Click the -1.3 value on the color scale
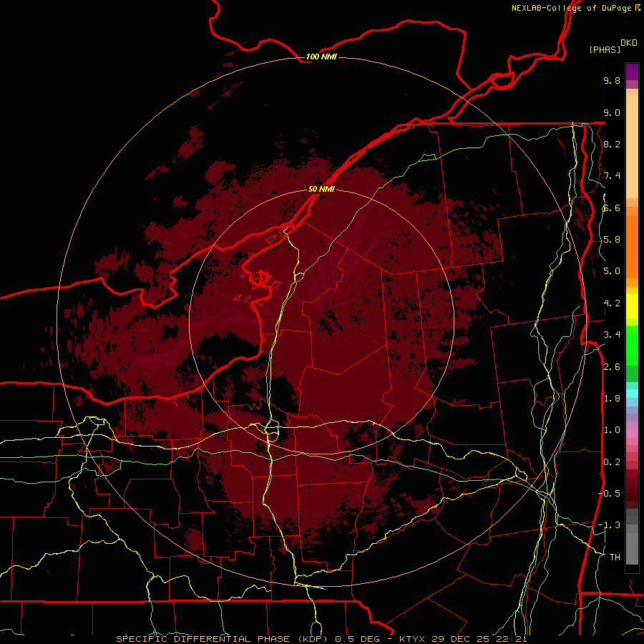 click(609, 525)
